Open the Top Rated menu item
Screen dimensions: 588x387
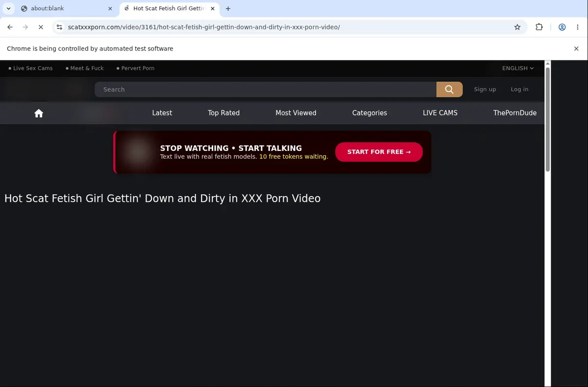(x=223, y=113)
